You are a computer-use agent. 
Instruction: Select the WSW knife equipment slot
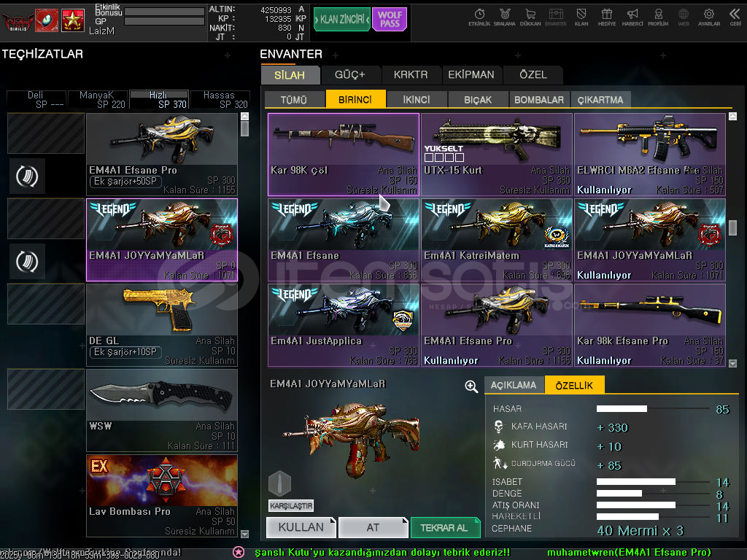162,411
